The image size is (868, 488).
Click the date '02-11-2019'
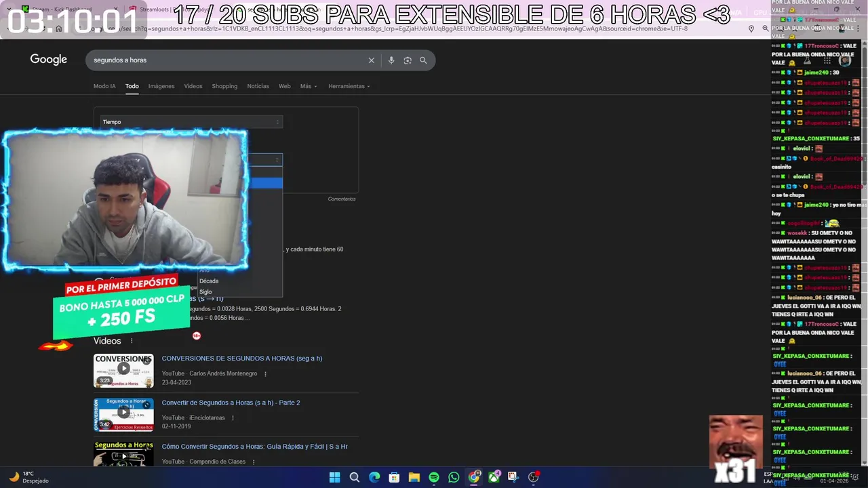[176, 426]
